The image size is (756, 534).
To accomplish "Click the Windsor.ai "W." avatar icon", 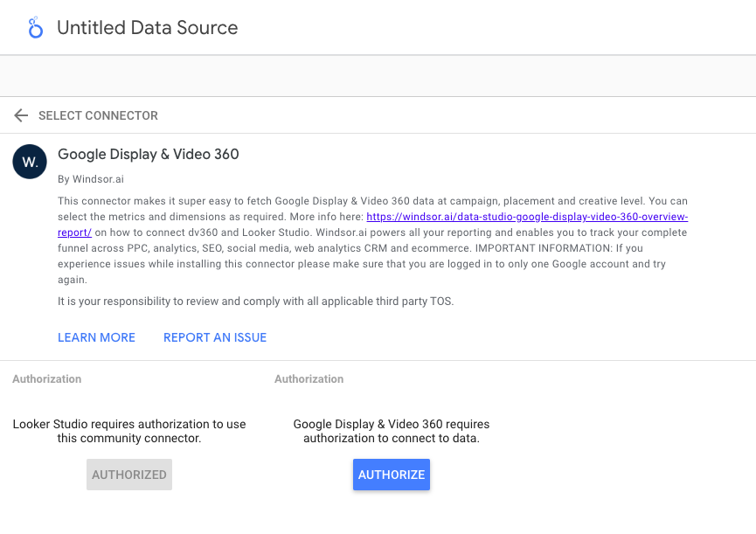I will click(x=30, y=163).
